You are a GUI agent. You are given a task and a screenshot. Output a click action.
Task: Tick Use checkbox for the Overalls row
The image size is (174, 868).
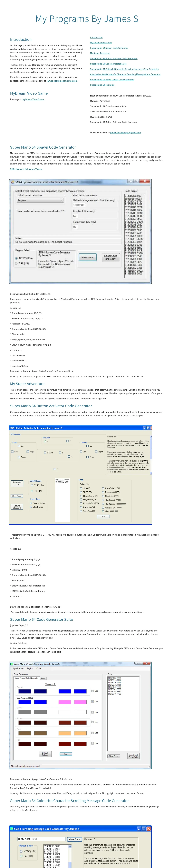[93, 691]
